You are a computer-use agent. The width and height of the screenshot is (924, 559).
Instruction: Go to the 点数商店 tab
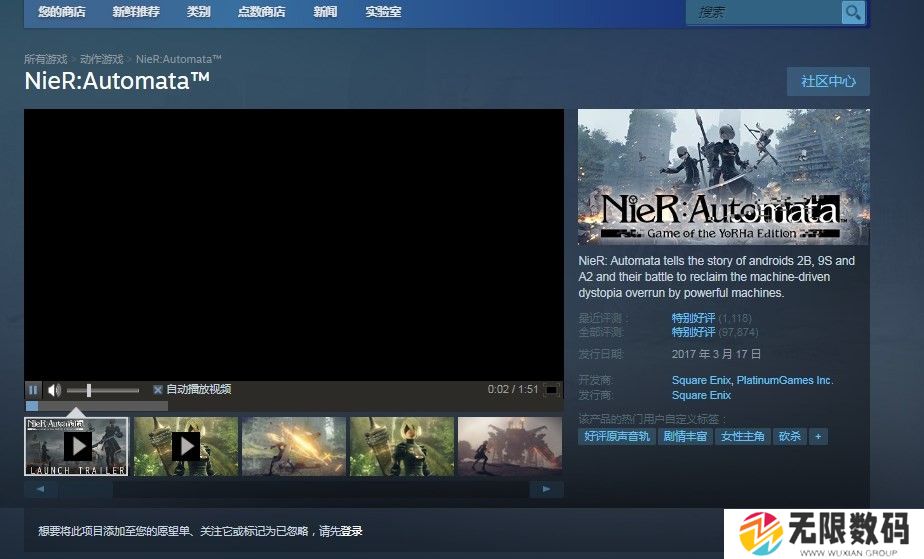point(261,12)
